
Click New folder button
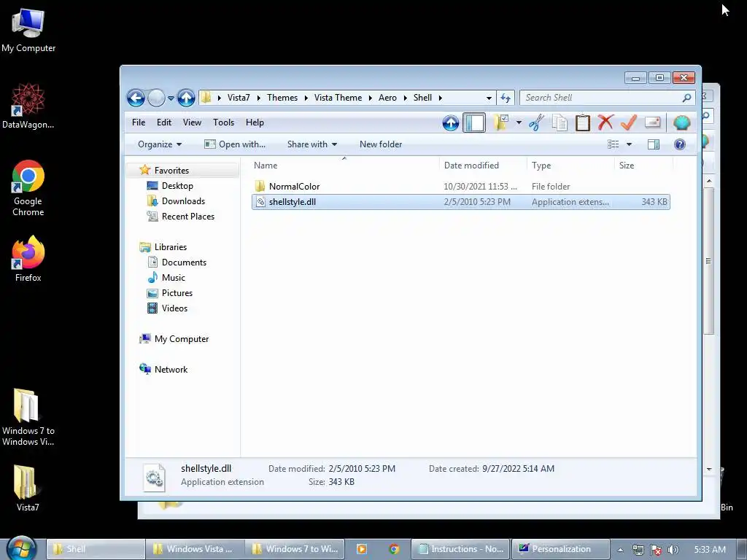(381, 144)
